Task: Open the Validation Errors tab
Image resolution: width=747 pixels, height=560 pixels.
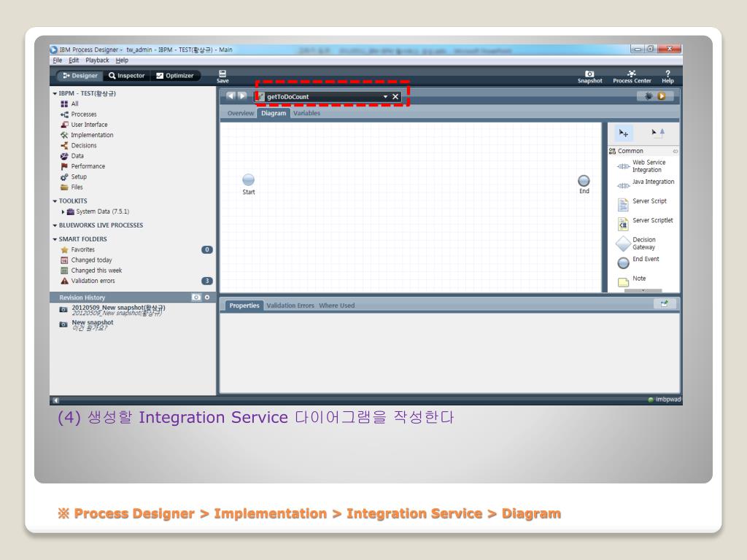Action: 290,306
